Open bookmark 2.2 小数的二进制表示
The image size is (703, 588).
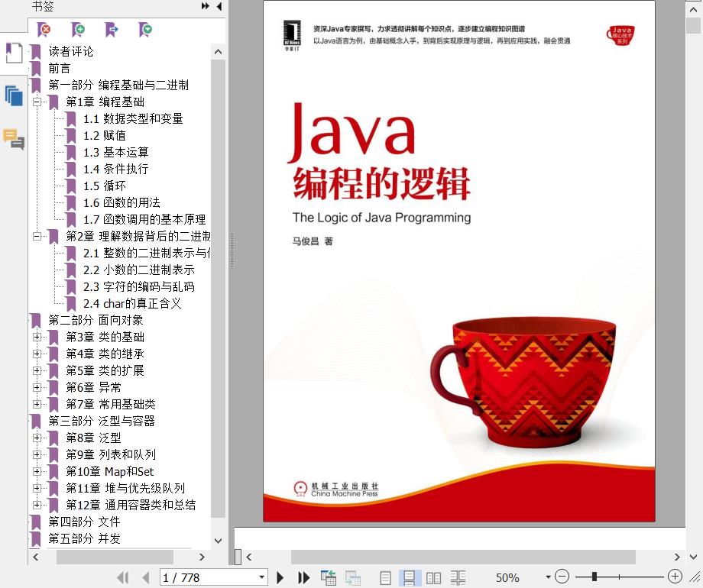point(139,270)
